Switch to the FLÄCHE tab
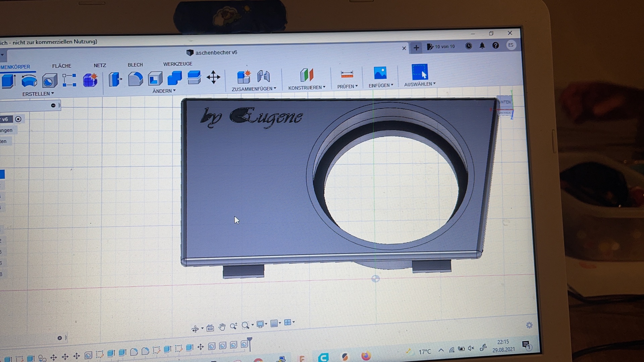Screen dimensions: 644x362 [62, 66]
